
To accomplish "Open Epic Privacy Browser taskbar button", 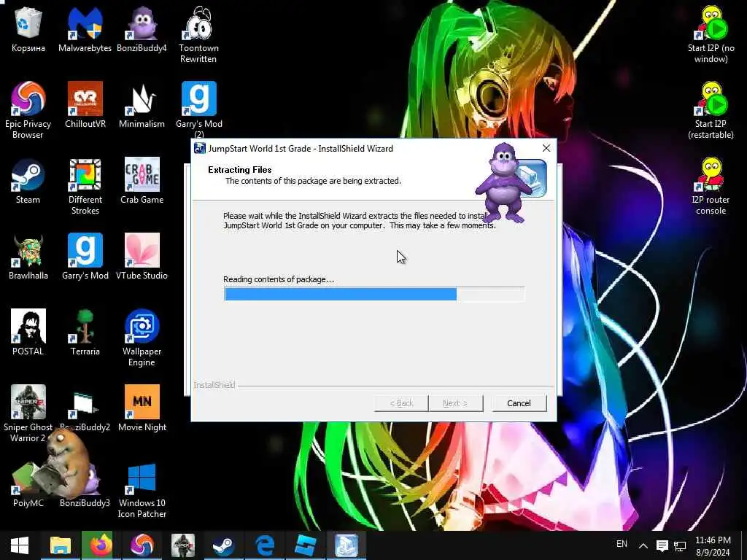I will (142, 545).
